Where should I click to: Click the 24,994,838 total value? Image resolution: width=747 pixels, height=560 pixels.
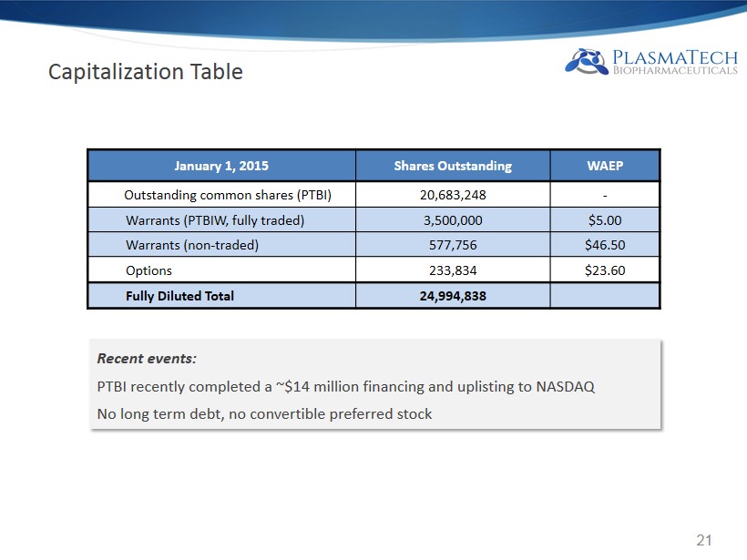point(453,296)
